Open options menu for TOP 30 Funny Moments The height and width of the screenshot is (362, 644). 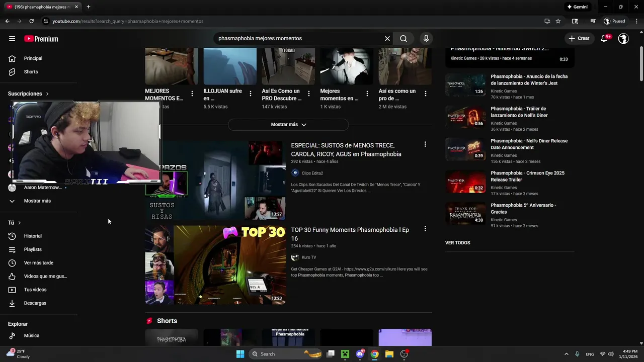click(x=425, y=229)
